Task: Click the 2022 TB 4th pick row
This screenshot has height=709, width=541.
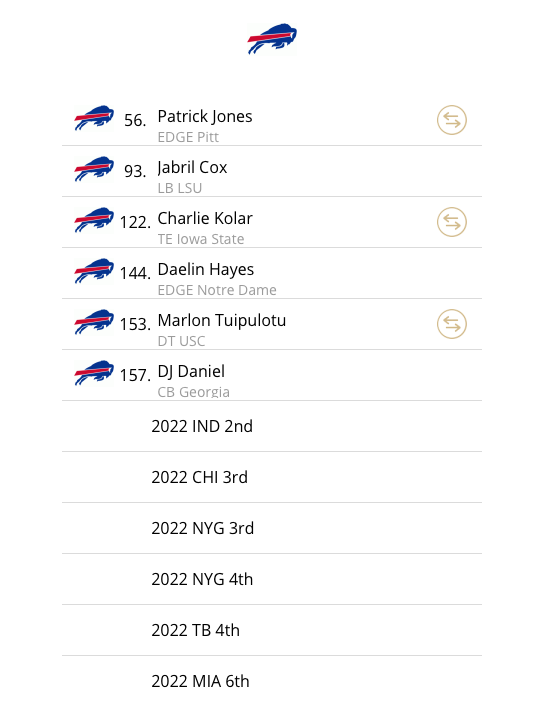Action: pos(272,630)
